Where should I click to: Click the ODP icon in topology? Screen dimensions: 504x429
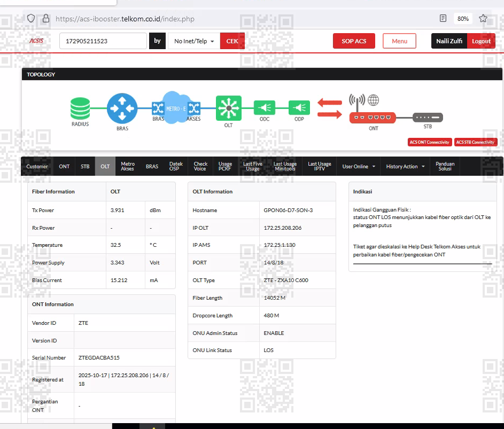pos(299,108)
